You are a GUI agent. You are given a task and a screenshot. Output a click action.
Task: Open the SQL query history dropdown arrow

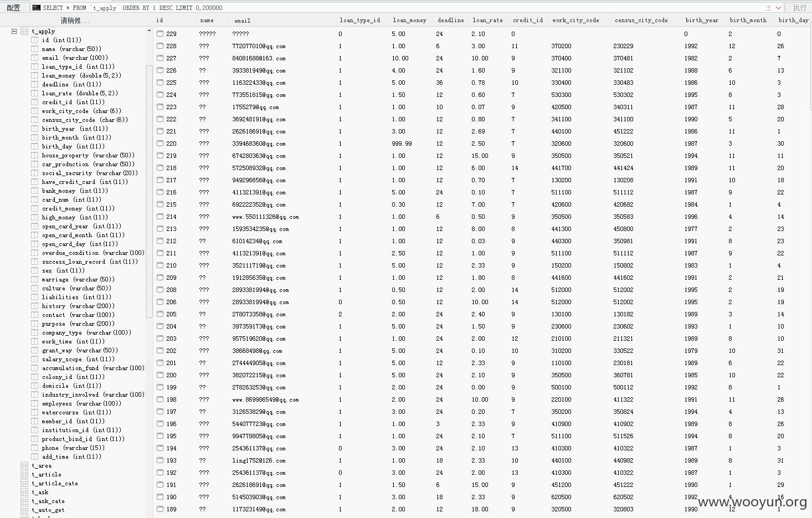coord(778,8)
